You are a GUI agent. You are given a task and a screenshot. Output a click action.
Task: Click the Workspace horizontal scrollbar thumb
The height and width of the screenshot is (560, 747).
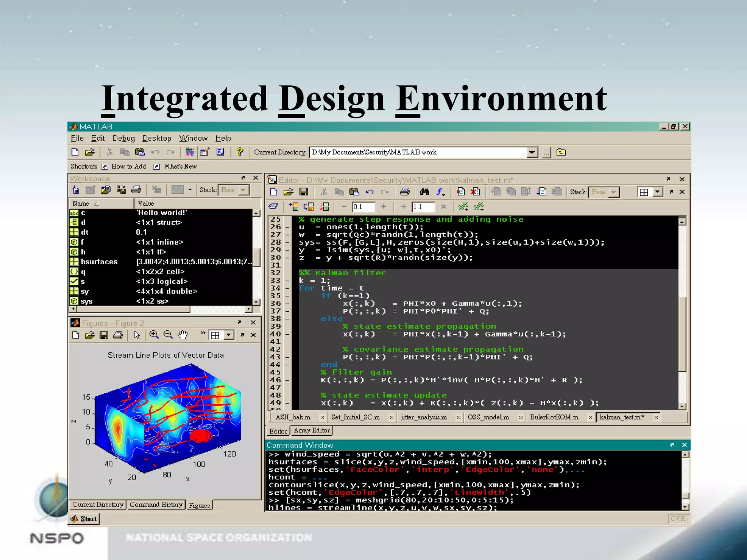(133, 309)
